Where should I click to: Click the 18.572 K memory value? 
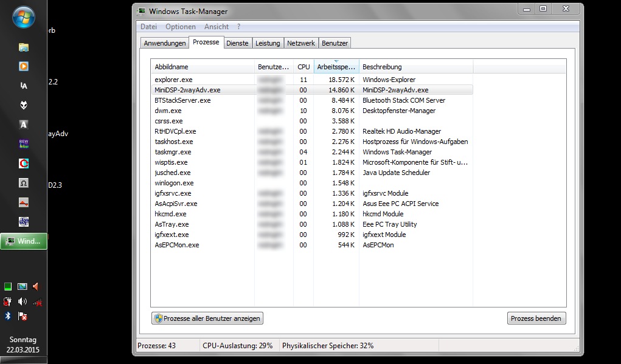(342, 80)
